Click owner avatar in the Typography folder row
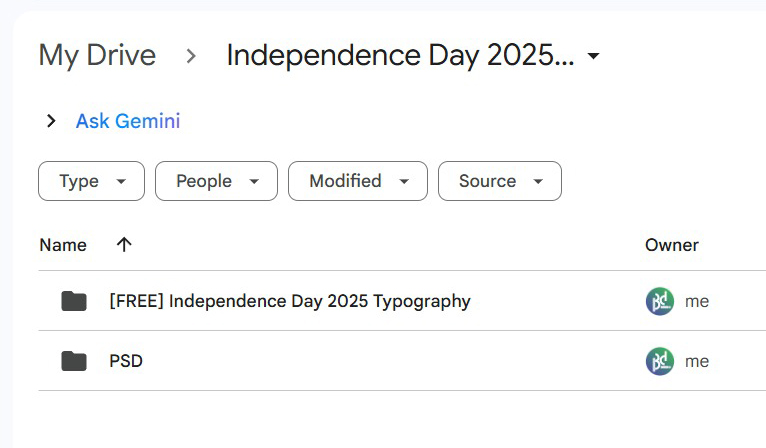 tap(660, 301)
